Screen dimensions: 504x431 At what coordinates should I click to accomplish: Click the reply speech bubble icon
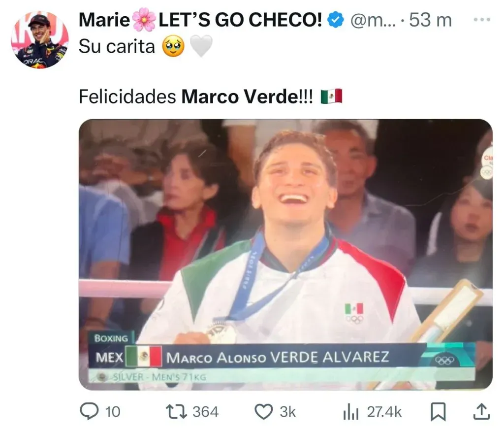pyautogui.click(x=89, y=411)
